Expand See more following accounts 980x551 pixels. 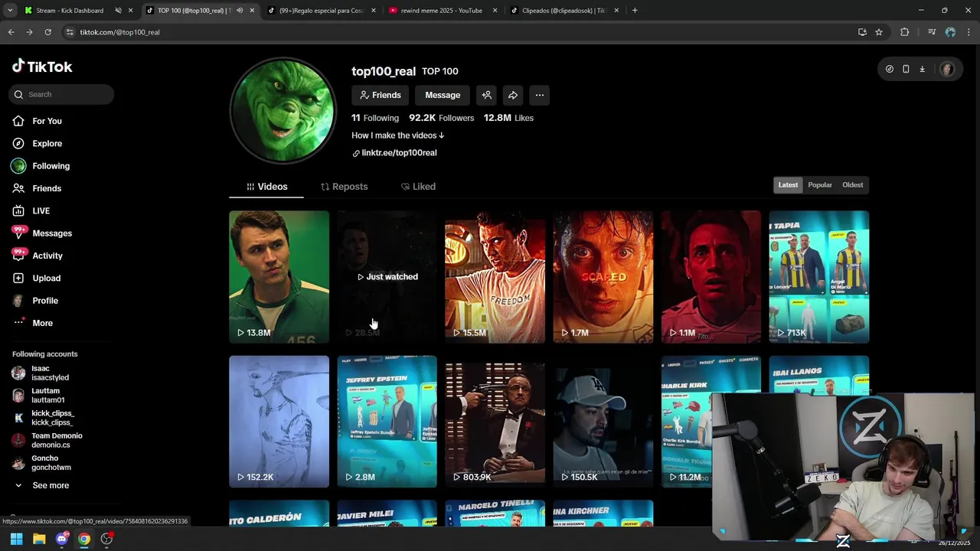click(42, 485)
